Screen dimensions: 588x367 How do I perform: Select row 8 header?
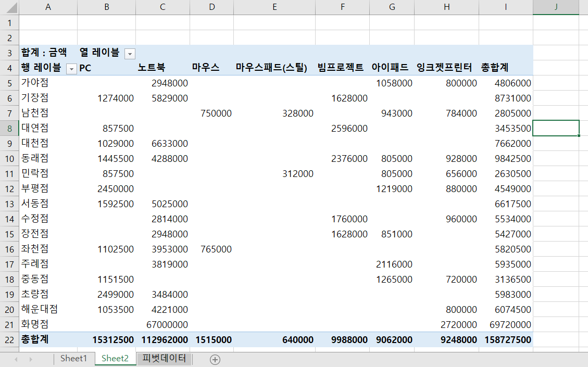click(9, 129)
